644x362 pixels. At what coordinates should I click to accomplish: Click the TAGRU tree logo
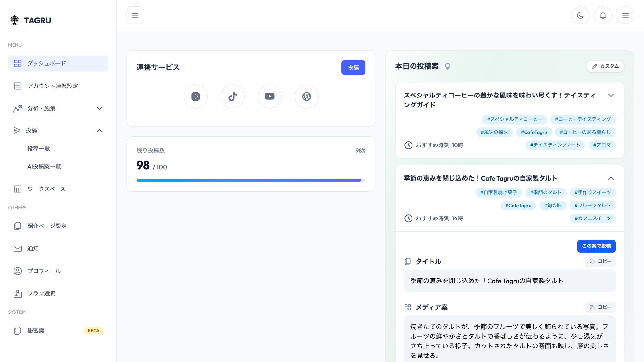pyautogui.click(x=14, y=20)
